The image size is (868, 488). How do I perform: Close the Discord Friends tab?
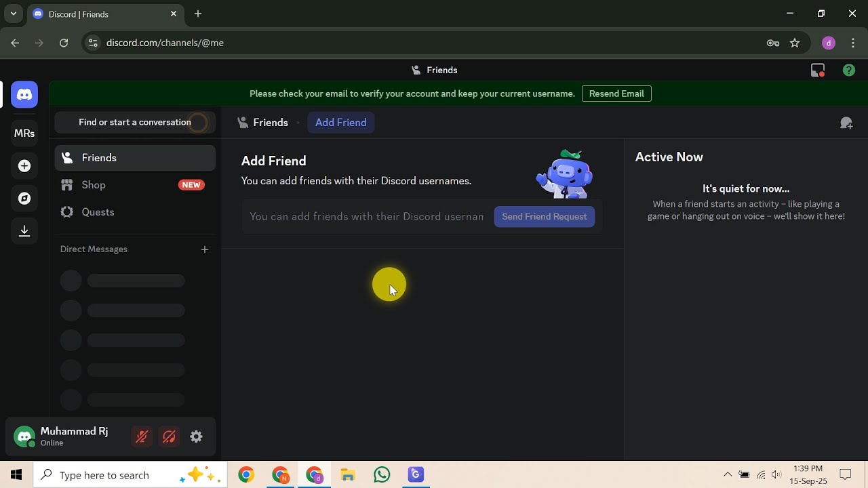[x=174, y=14]
